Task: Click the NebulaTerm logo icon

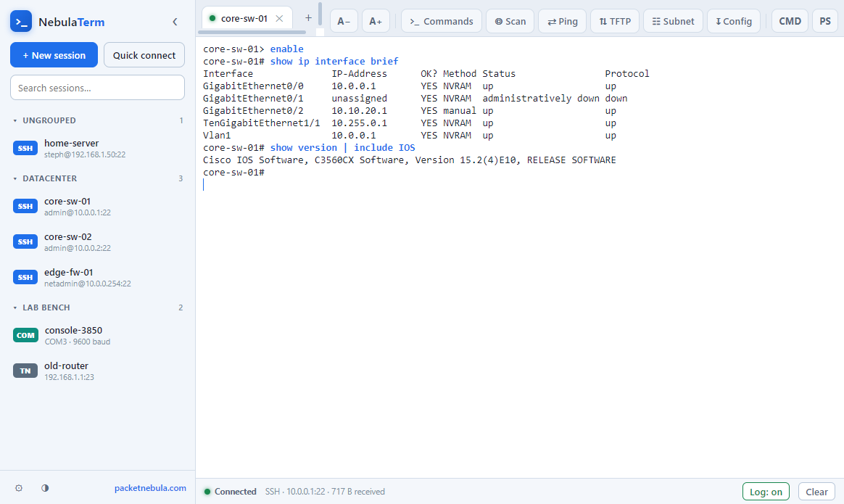Action: [21, 22]
